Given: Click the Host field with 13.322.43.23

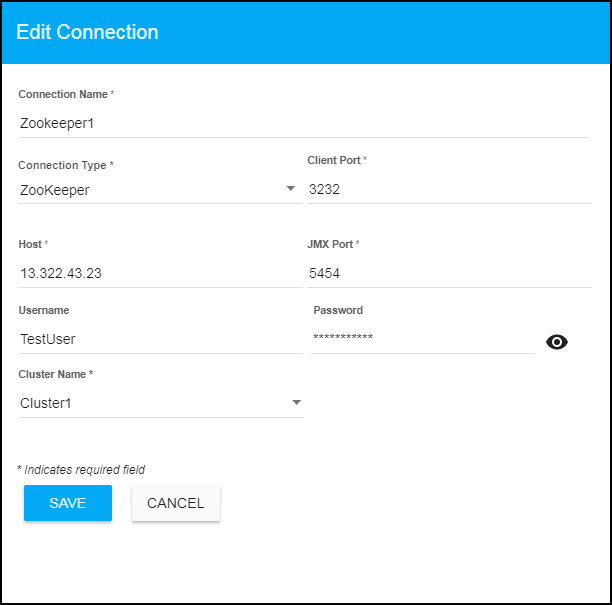Looking at the screenshot, I should click(160, 273).
